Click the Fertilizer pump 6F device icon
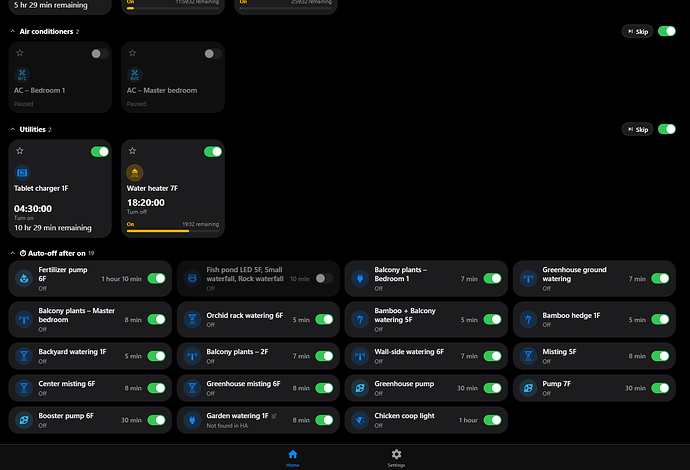The width and height of the screenshot is (690, 470). coord(24,279)
